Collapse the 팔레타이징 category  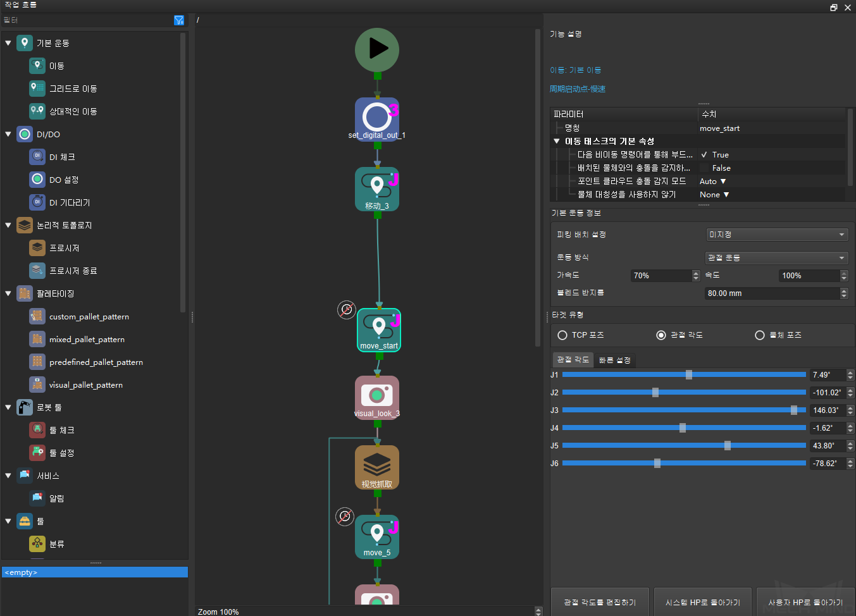click(8, 293)
